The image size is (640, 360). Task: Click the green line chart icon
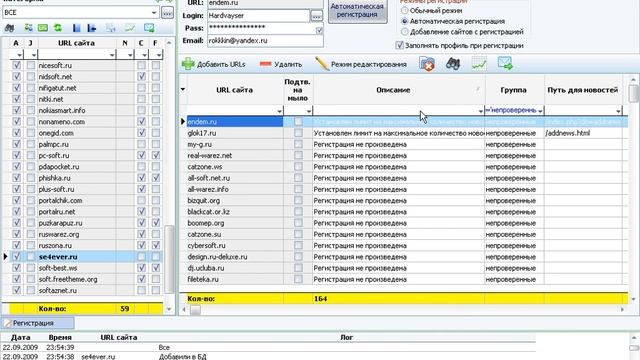point(479,64)
